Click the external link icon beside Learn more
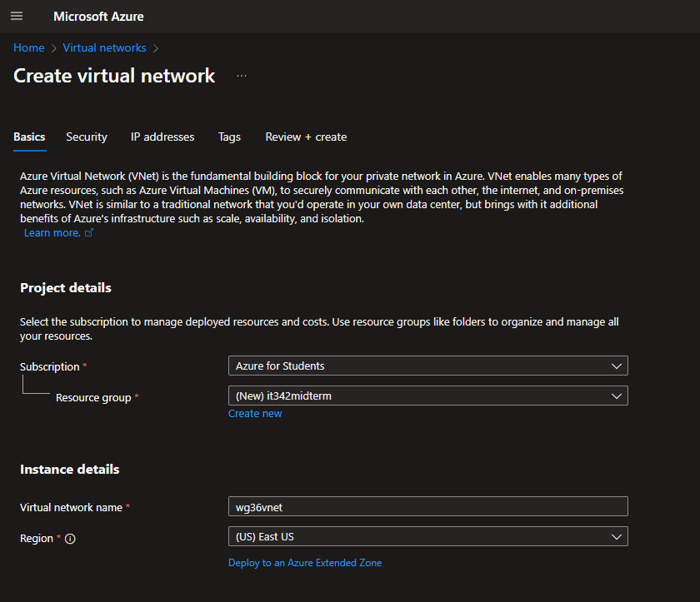Viewport: 700px width, 602px height. [89, 233]
